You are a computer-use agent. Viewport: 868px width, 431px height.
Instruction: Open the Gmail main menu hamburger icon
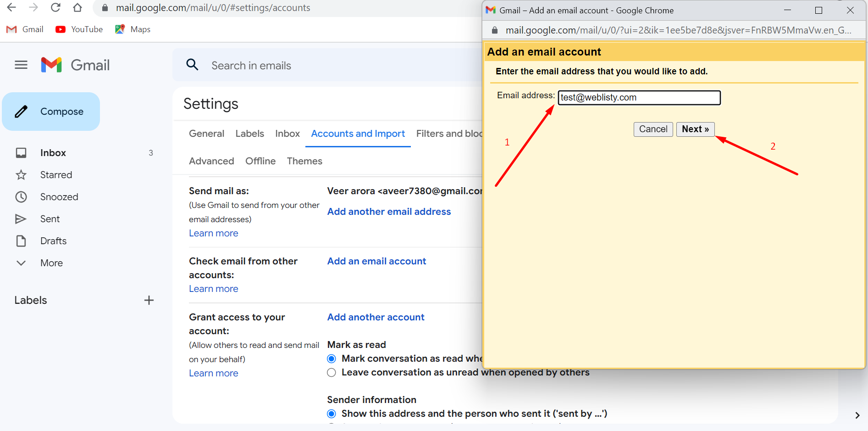click(x=21, y=65)
